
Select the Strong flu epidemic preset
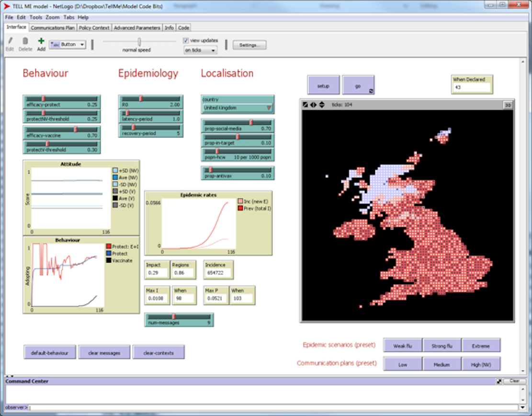pos(441,346)
